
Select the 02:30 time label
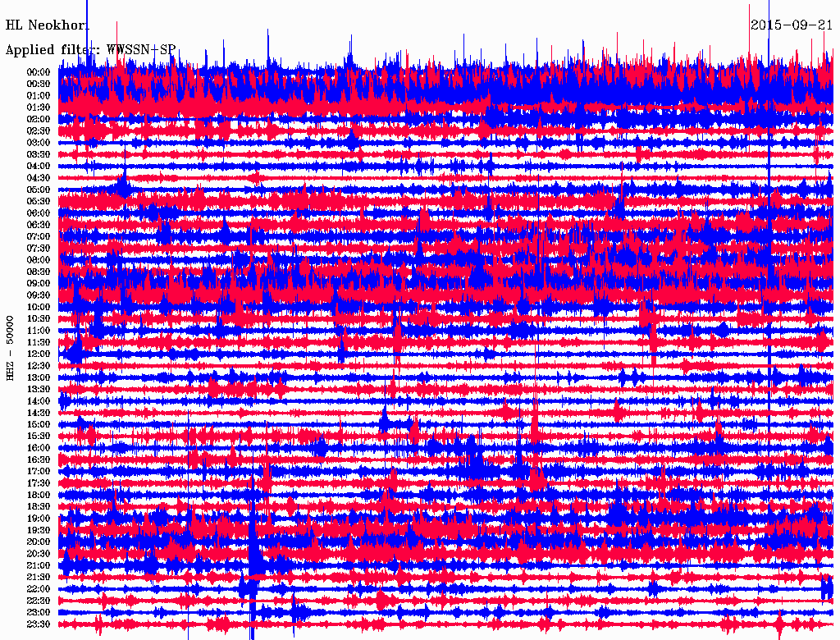tap(39, 130)
